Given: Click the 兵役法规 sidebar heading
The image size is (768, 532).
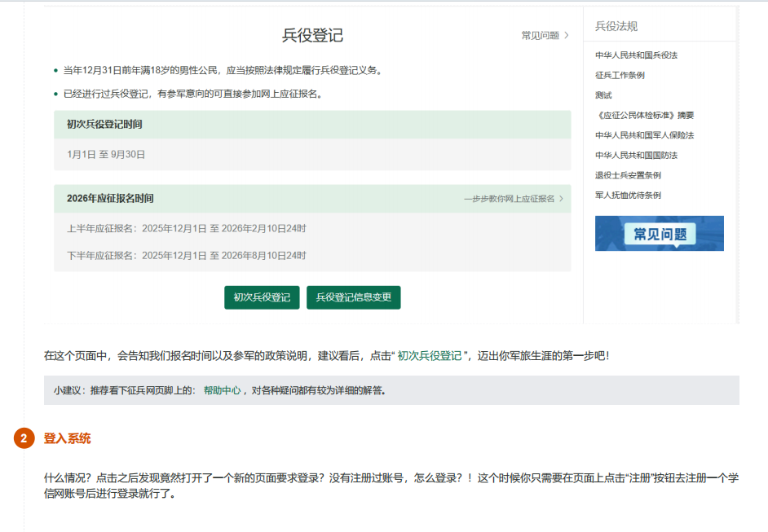Looking at the screenshot, I should (x=616, y=26).
